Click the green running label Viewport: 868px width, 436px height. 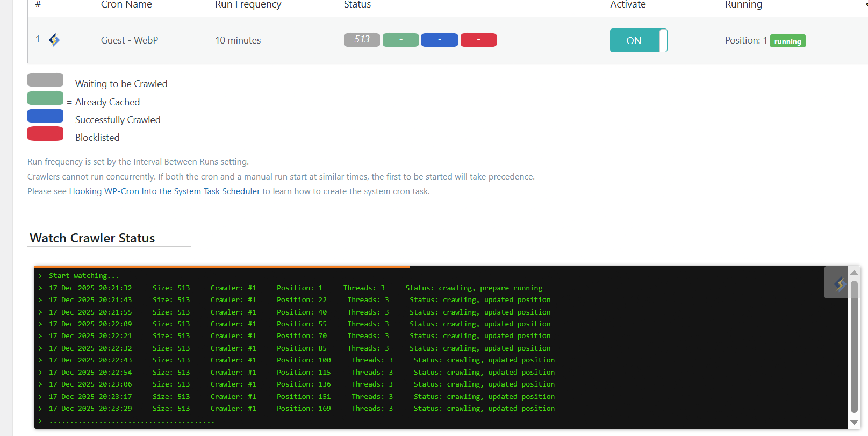(787, 41)
